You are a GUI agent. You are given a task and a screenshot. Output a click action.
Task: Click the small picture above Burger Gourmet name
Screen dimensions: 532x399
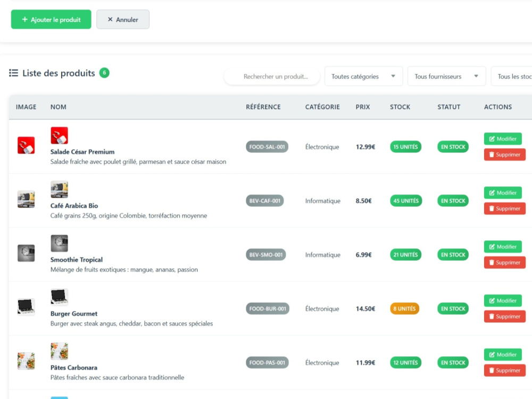pyautogui.click(x=60, y=297)
